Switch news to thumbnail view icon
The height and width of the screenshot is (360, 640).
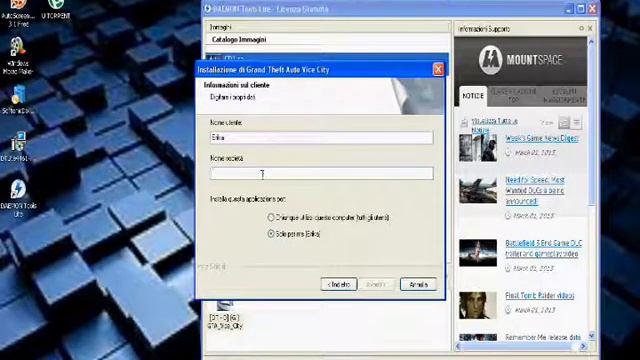pos(564,122)
